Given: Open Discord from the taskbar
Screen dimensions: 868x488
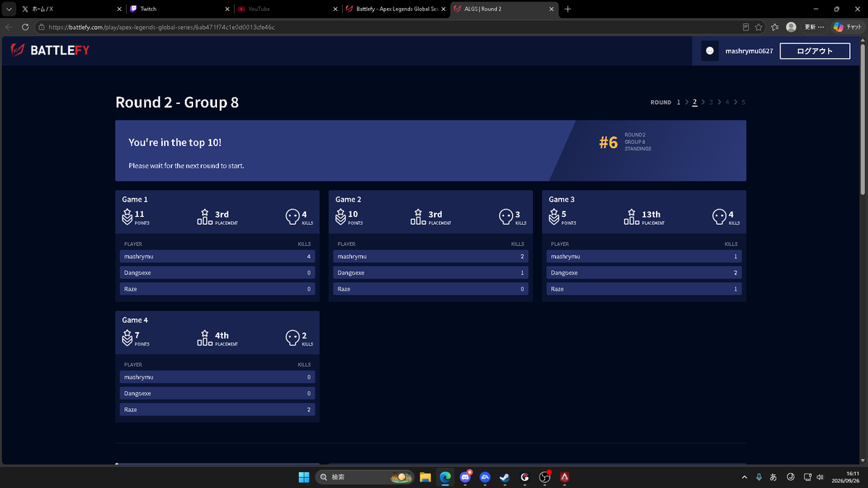Looking at the screenshot, I should coord(466,477).
